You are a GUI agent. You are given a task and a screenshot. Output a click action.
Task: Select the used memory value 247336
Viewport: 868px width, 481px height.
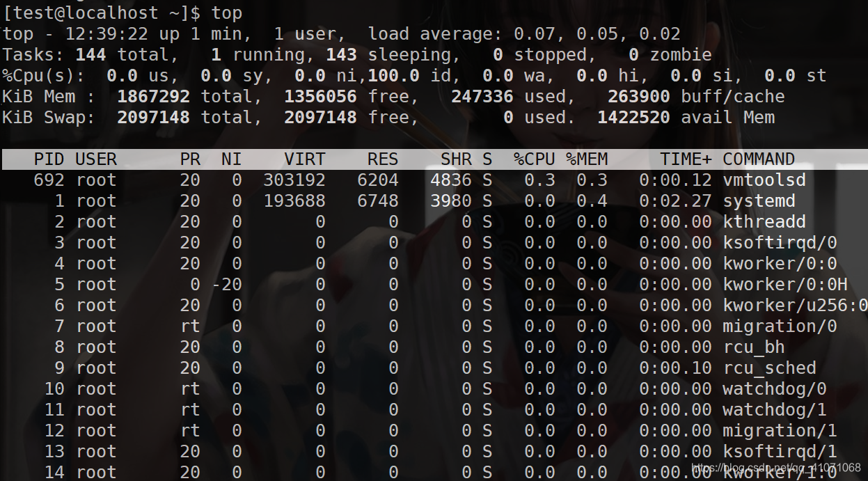482,97
